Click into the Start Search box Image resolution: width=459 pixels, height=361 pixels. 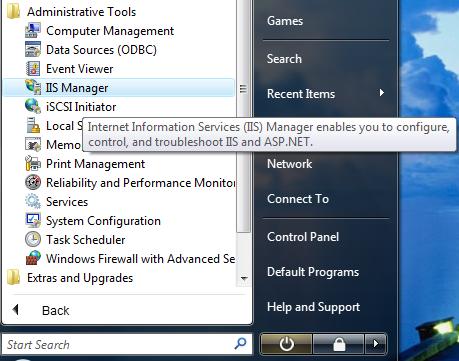(x=127, y=344)
